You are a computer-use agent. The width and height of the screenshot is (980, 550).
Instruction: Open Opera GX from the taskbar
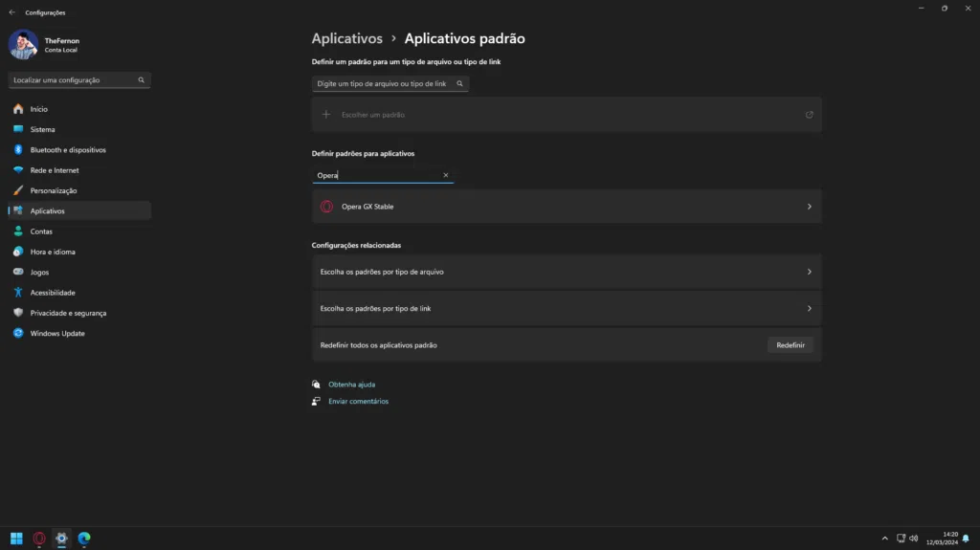coord(39,539)
